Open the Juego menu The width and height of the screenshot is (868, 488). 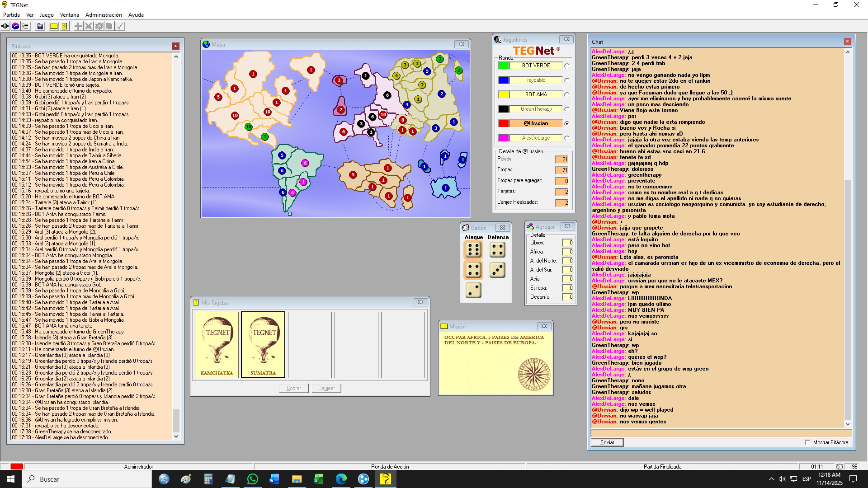point(47,15)
